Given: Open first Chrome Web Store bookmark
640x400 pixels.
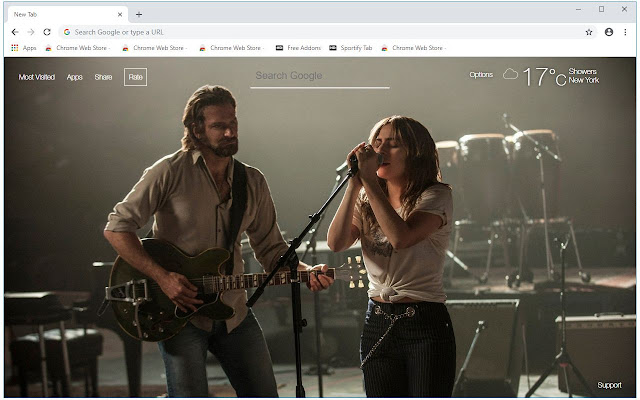Looking at the screenshot, I should tap(78, 48).
